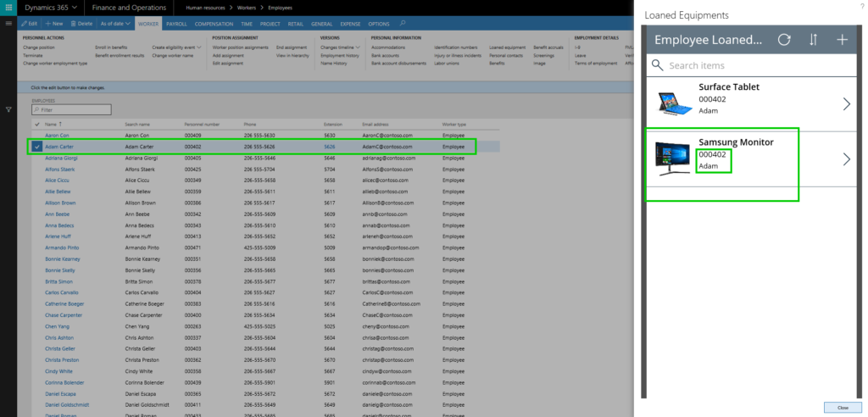Image resolution: width=868 pixels, height=417 pixels.
Task: Switch to the WORKER tab
Action: point(148,24)
